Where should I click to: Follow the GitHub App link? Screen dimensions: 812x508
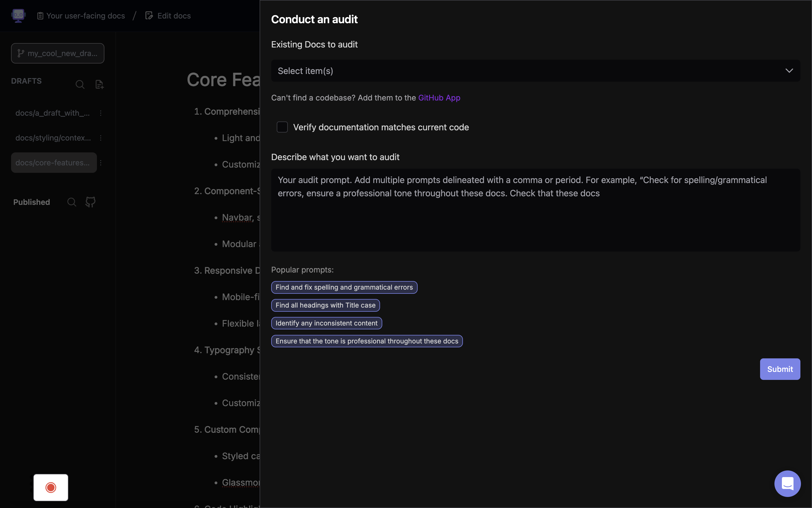439,98
